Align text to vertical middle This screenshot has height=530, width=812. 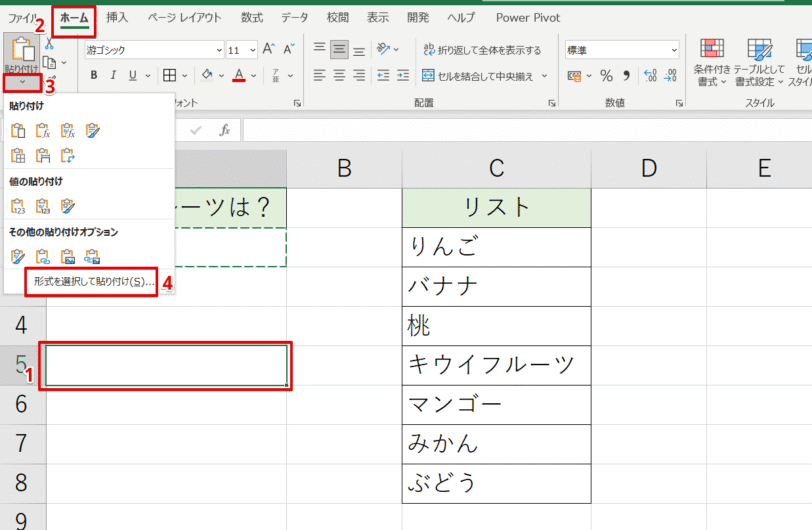[x=339, y=50]
